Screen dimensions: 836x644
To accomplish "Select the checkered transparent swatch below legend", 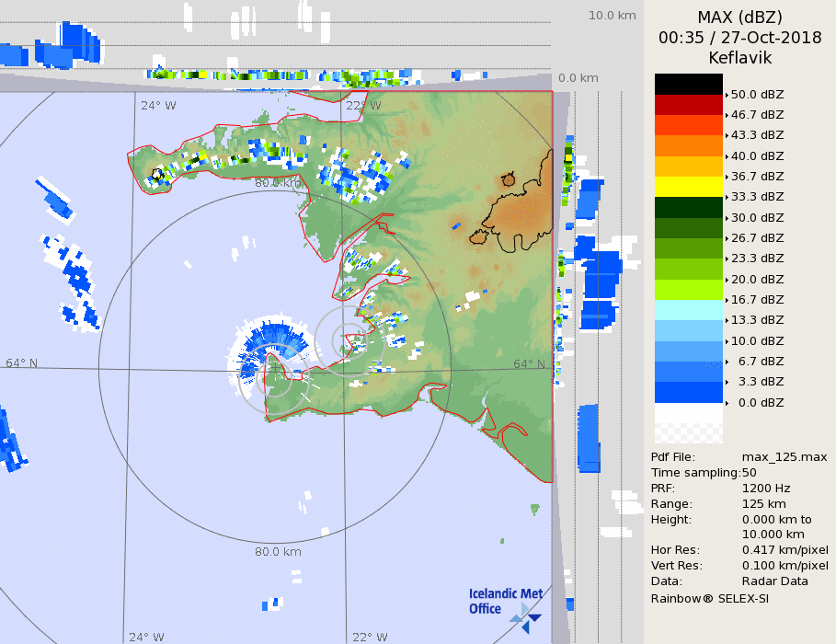I will click(x=688, y=424).
